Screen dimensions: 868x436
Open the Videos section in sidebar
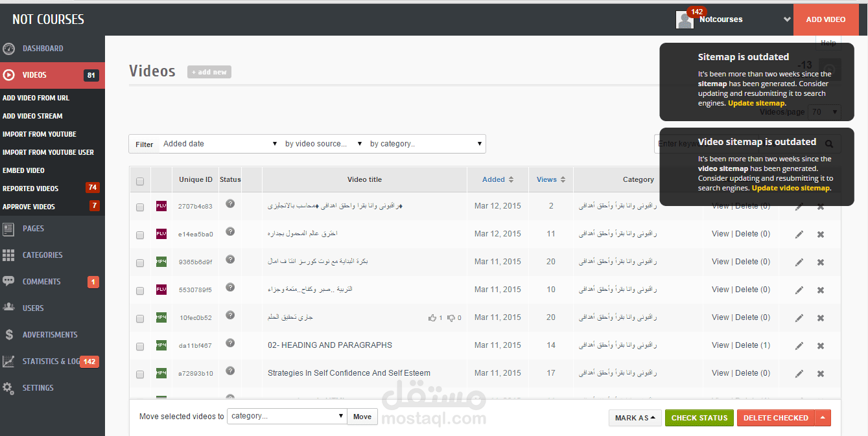pyautogui.click(x=52, y=75)
